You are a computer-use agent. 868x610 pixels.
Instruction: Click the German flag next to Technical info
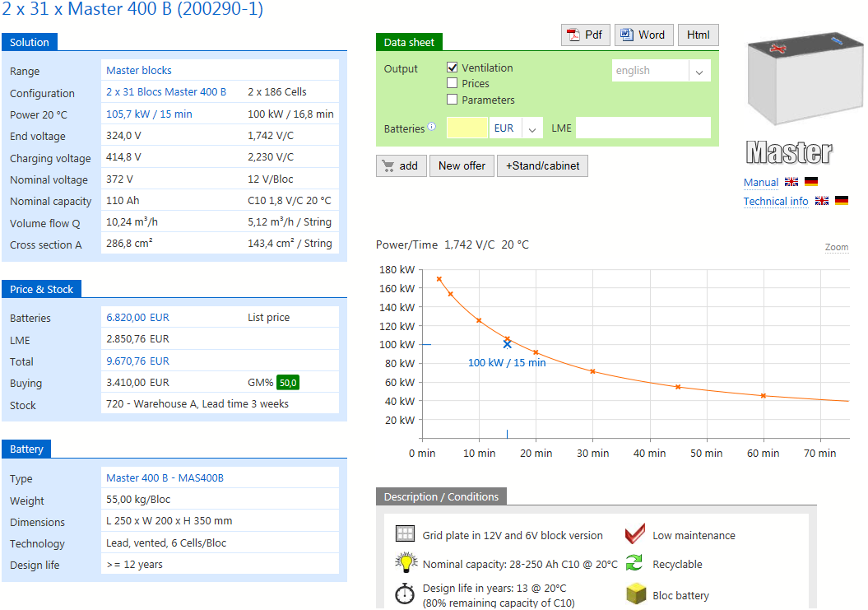[x=841, y=201]
